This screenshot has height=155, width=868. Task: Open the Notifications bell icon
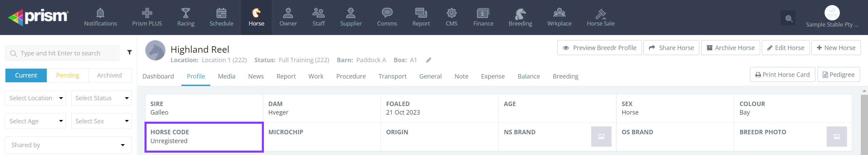pyautogui.click(x=100, y=13)
